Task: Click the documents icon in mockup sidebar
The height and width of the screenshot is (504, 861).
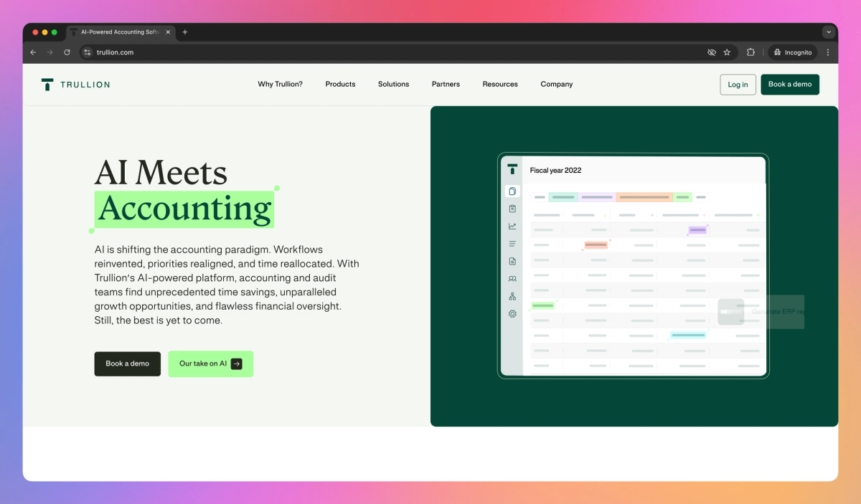Action: coord(512,191)
